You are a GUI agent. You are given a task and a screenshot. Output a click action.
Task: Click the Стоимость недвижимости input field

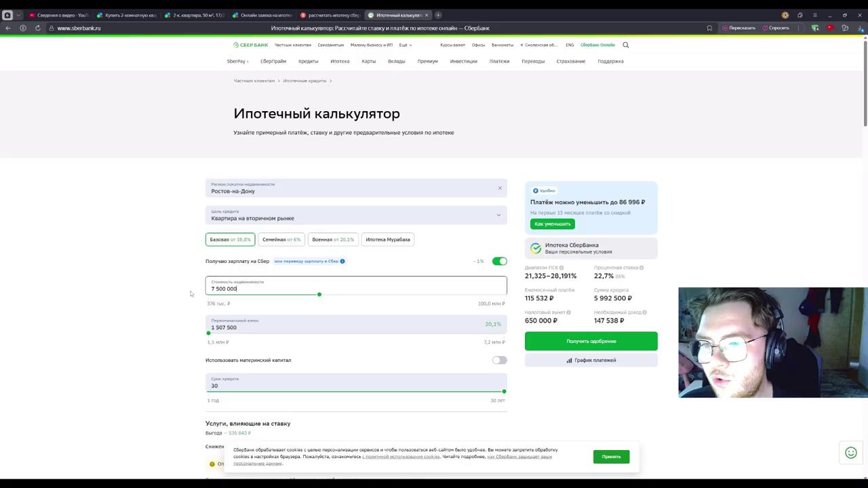(356, 285)
